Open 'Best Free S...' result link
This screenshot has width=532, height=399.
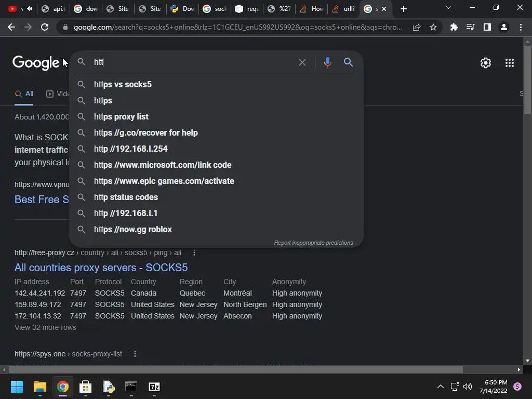[42, 199]
